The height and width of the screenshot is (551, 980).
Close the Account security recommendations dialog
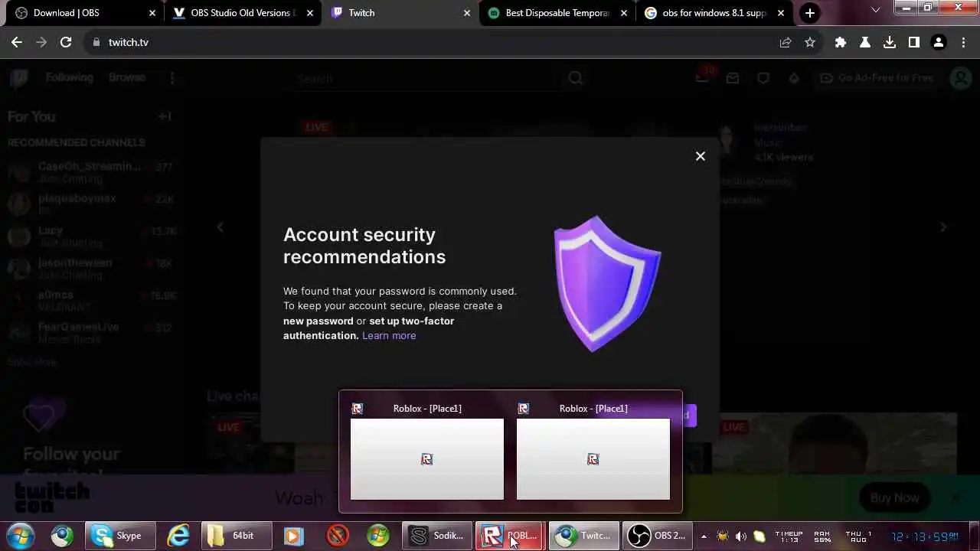pos(700,156)
